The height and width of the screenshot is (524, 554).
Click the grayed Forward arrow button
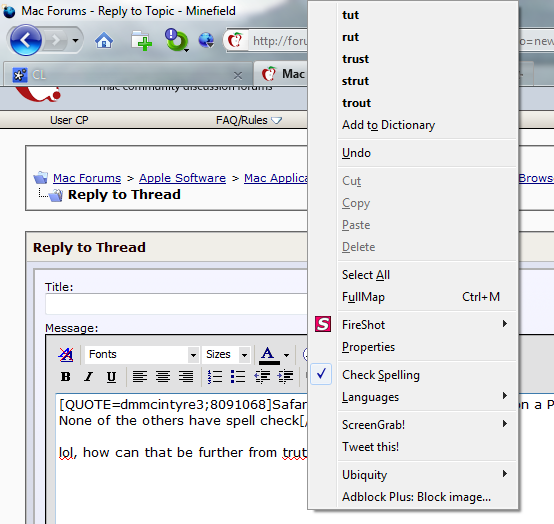pos(55,40)
